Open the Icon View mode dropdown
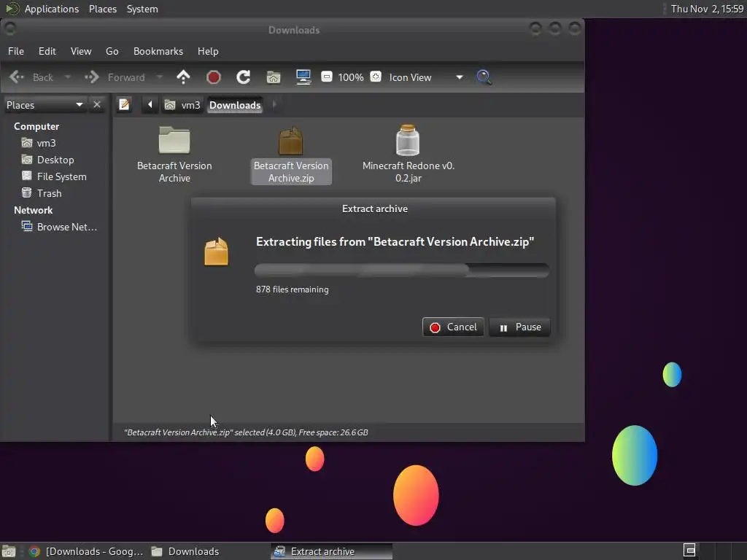This screenshot has width=747, height=560. pos(426,77)
